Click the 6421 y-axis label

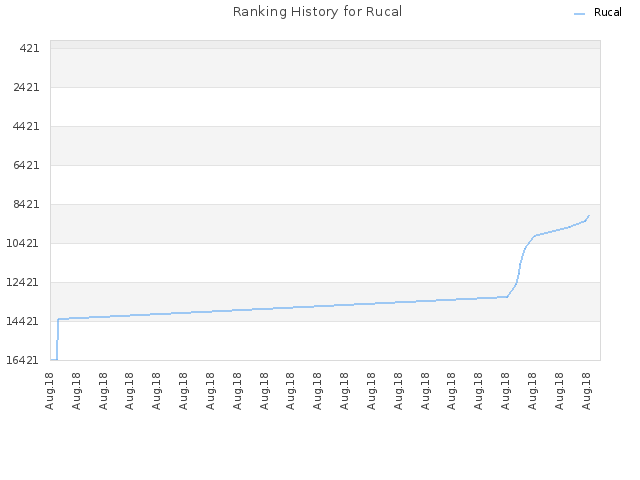coord(26,165)
